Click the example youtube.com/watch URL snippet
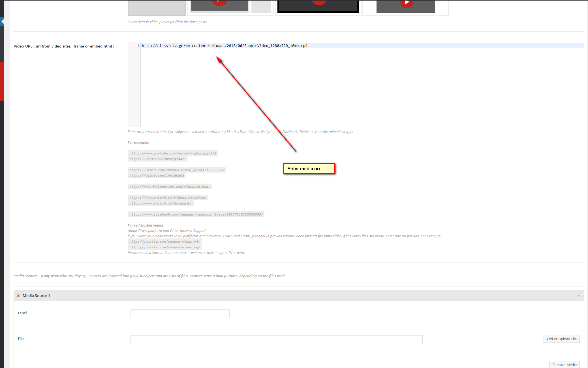The width and height of the screenshot is (588, 368). click(173, 153)
